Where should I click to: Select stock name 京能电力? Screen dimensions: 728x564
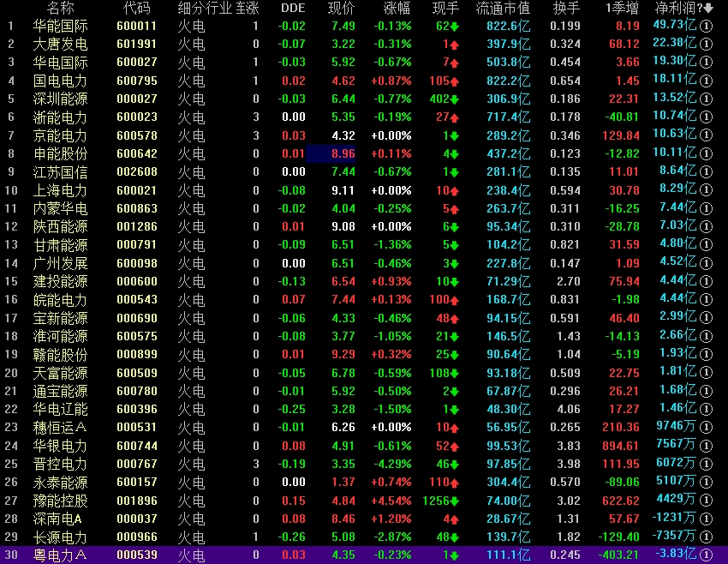point(60,135)
